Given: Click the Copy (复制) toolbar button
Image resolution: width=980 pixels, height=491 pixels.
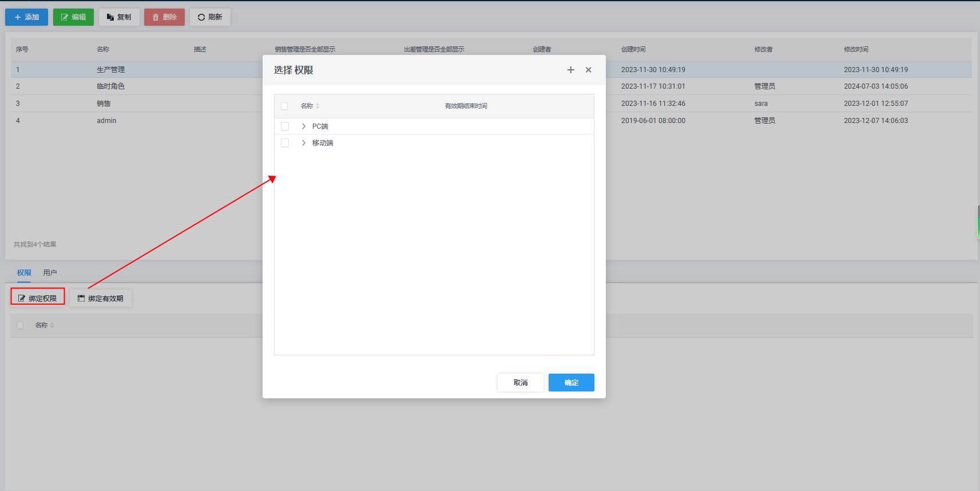Looking at the screenshot, I should click(119, 17).
